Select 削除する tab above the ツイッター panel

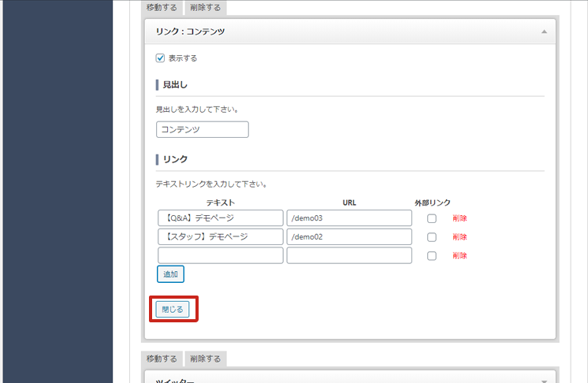tap(206, 359)
